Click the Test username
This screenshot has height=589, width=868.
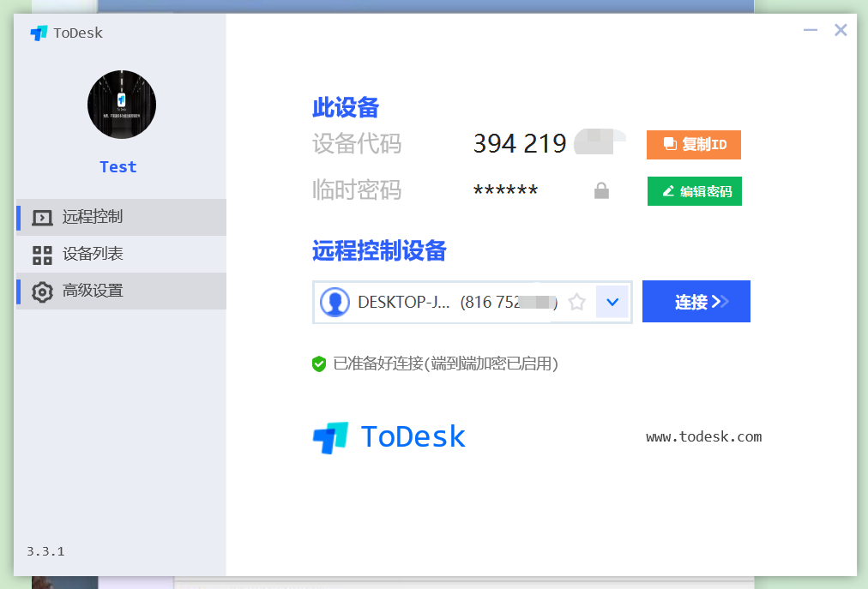coord(118,166)
